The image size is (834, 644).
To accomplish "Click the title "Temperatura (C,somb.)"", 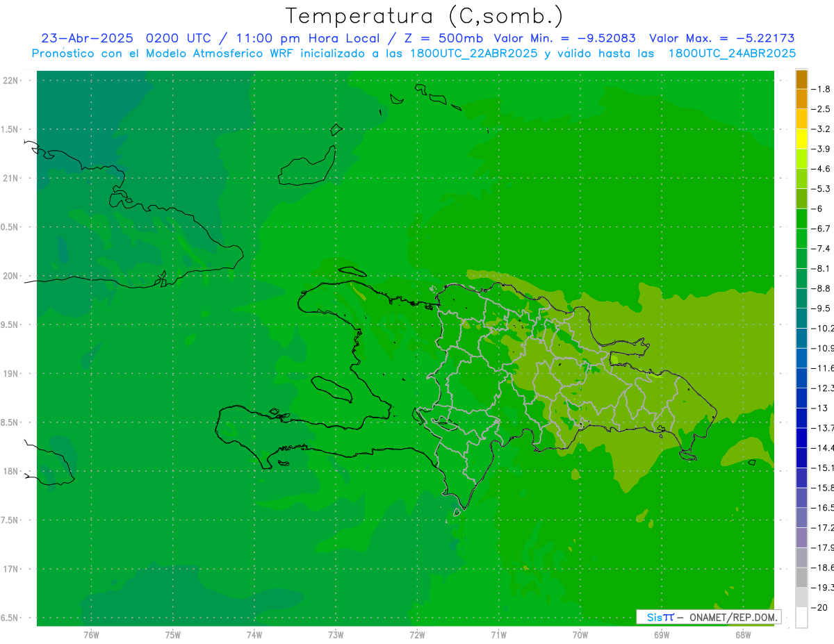I will [x=425, y=16].
